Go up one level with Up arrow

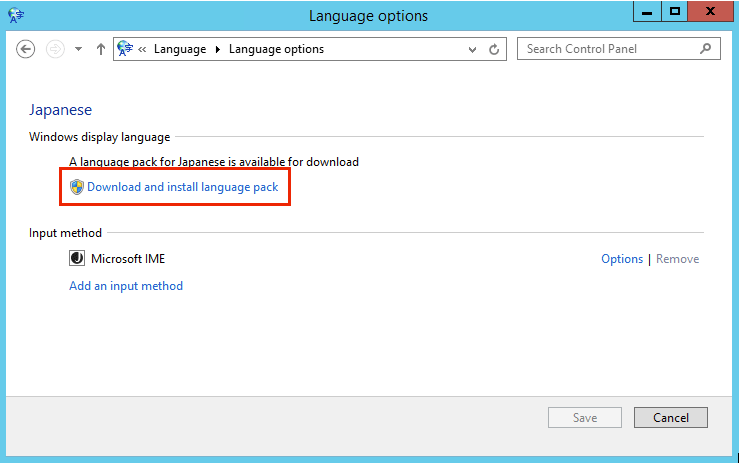tap(101, 49)
